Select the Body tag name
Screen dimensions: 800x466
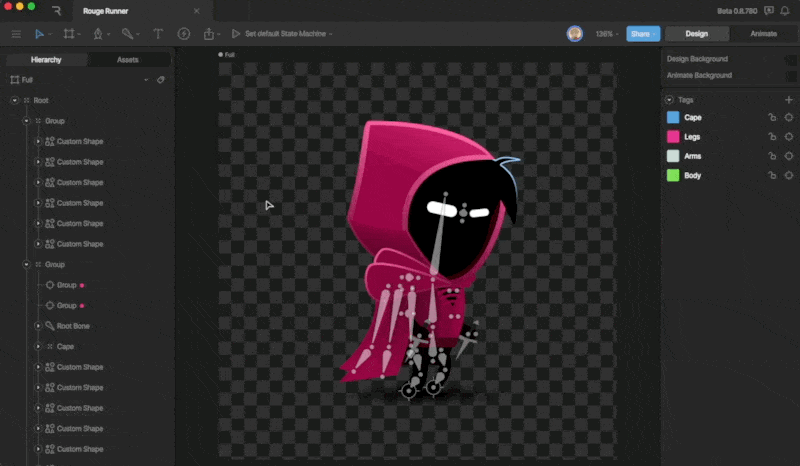692,176
